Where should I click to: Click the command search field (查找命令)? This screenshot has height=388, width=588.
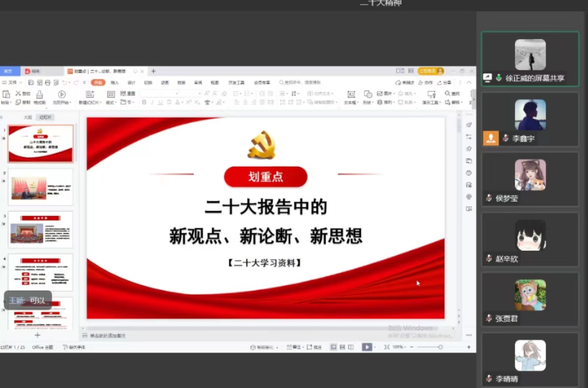coord(300,82)
